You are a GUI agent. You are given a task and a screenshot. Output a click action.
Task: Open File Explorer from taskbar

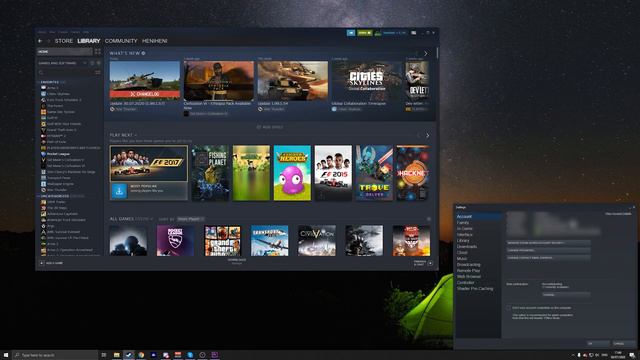pyautogui.click(x=116, y=355)
